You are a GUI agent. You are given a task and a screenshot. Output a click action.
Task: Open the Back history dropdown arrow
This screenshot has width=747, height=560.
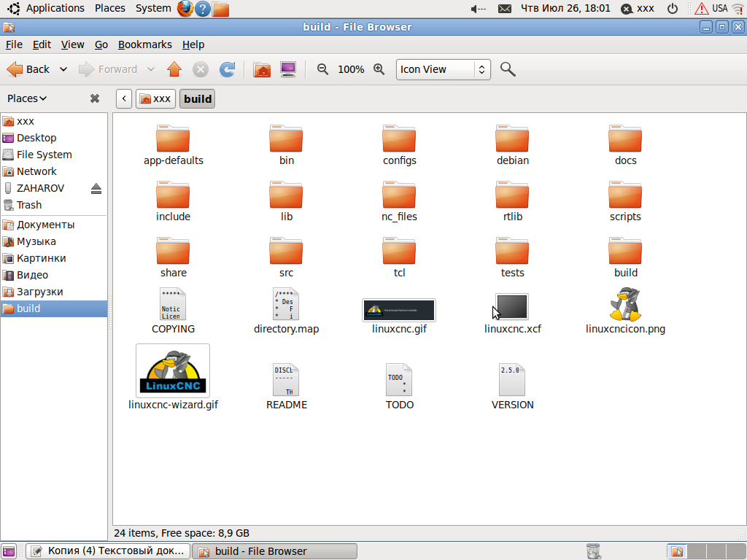[x=63, y=69]
